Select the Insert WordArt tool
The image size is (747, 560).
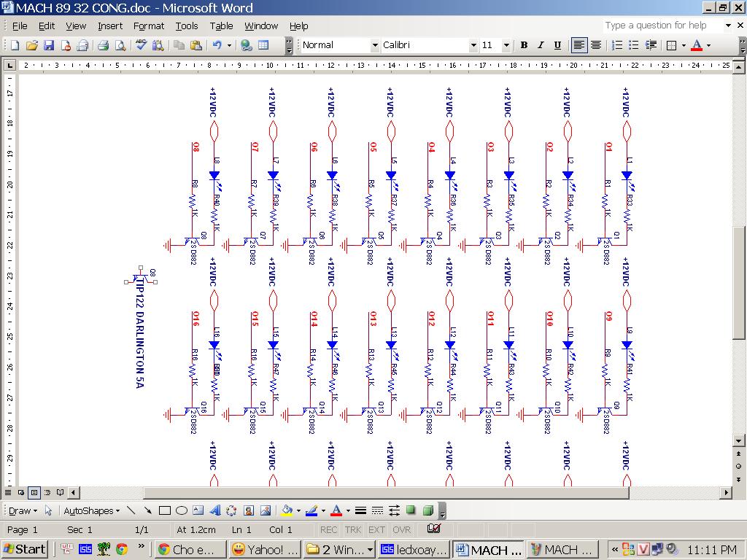coord(215,510)
